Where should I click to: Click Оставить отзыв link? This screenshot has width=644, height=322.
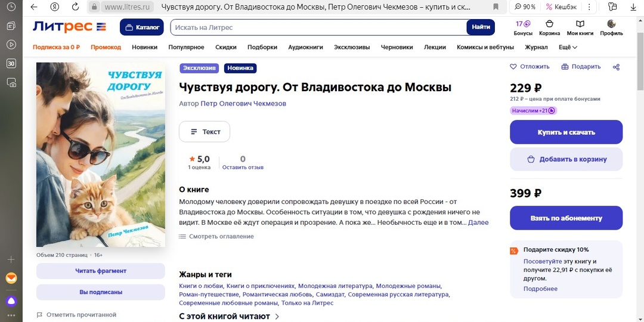tap(243, 168)
